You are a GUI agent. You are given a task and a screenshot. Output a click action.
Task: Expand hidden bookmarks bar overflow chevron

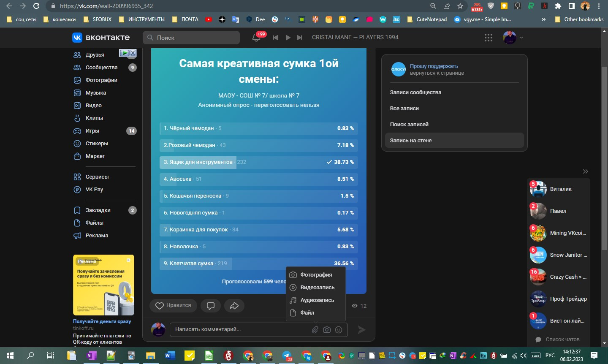(x=543, y=19)
